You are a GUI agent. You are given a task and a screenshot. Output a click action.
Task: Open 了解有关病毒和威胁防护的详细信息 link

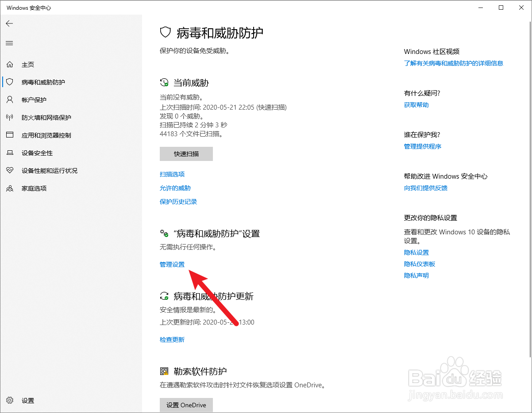click(x=454, y=63)
